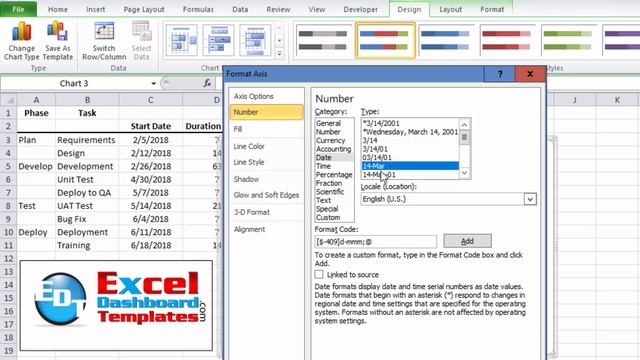The height and width of the screenshot is (360, 640).
Task: Click the Format Code input field
Action: 375,242
